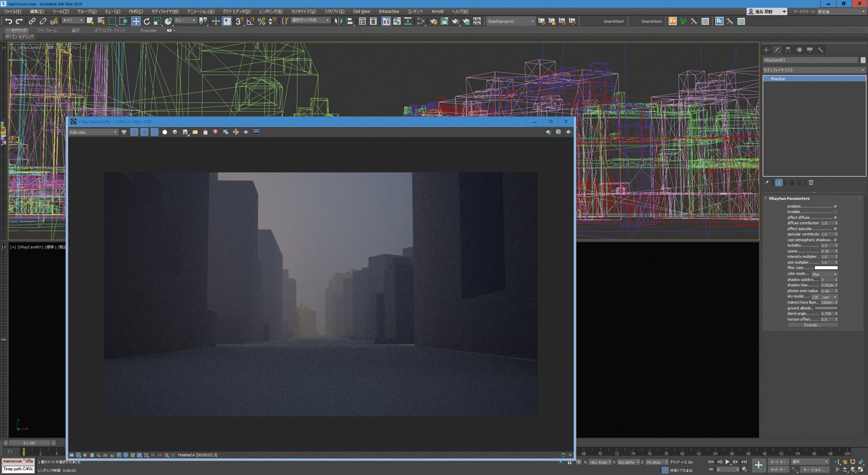Click the Undo arrow icon
This screenshot has width=868, height=475.
pos(8,21)
